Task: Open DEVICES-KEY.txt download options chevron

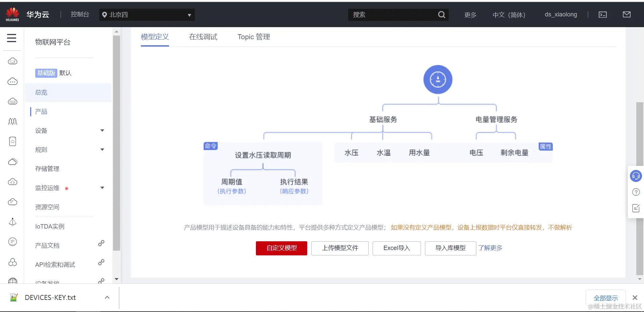Action: pyautogui.click(x=107, y=297)
